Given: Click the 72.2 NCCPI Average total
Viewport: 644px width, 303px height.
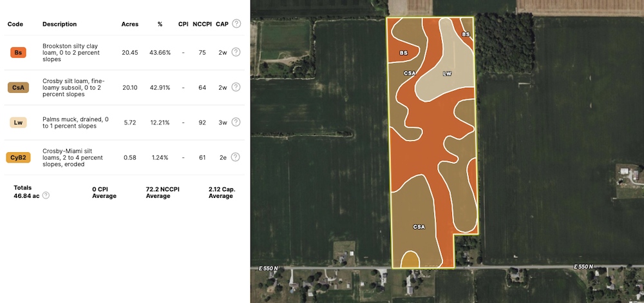Looking at the screenshot, I should (x=161, y=191).
